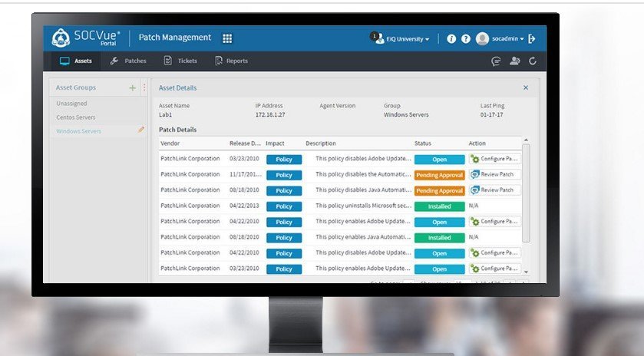Open the help question mark icon
Image resolution: width=644 pixels, height=356 pixels.
coord(466,38)
